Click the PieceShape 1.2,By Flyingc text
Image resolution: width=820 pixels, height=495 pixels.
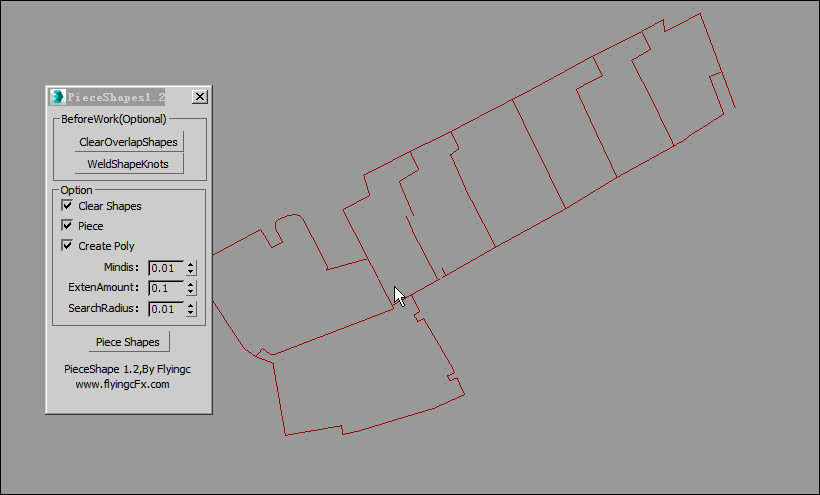pyautogui.click(x=128, y=369)
